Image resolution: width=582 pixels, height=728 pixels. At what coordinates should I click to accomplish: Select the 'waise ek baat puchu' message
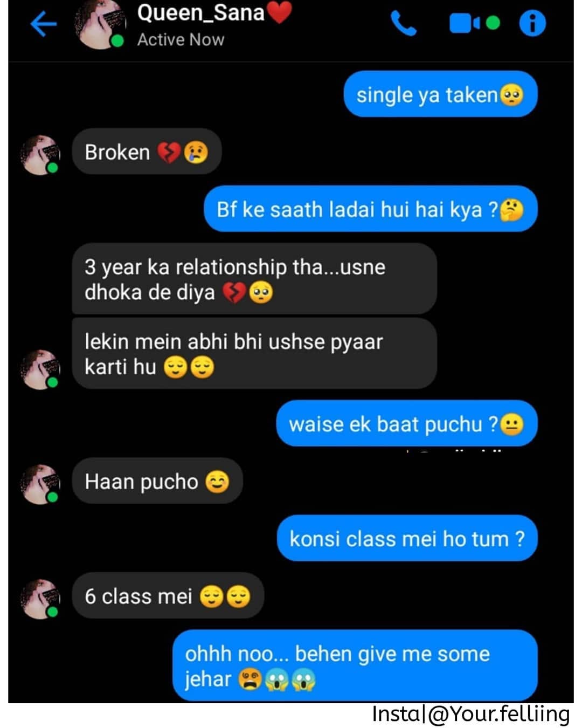[x=407, y=423]
